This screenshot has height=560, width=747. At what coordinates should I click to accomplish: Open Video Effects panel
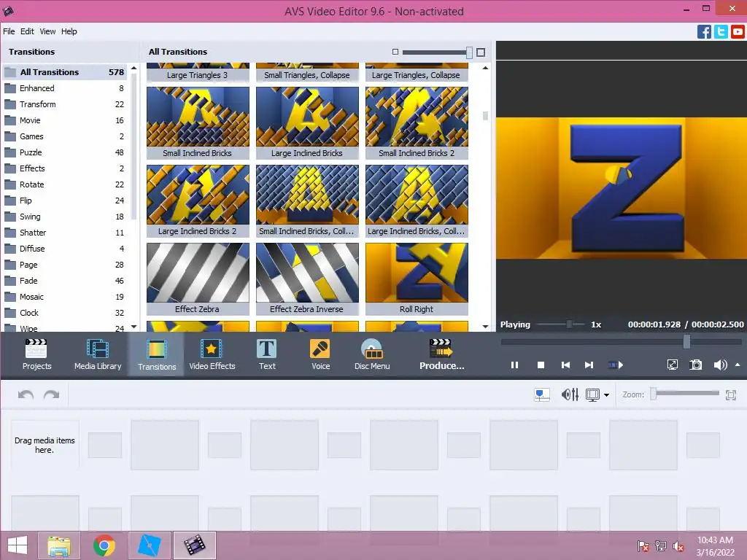pyautogui.click(x=212, y=354)
